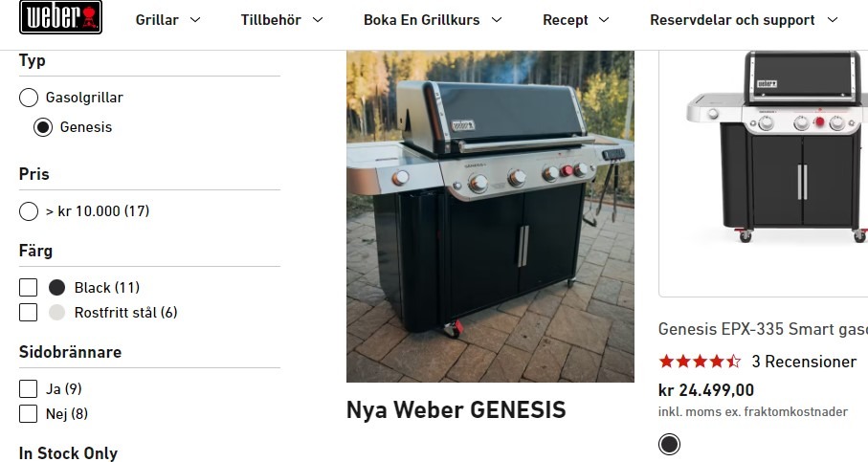This screenshot has width=868, height=462.
Task: Click the star rating for Genesis EPX-335
Action: [x=700, y=362]
